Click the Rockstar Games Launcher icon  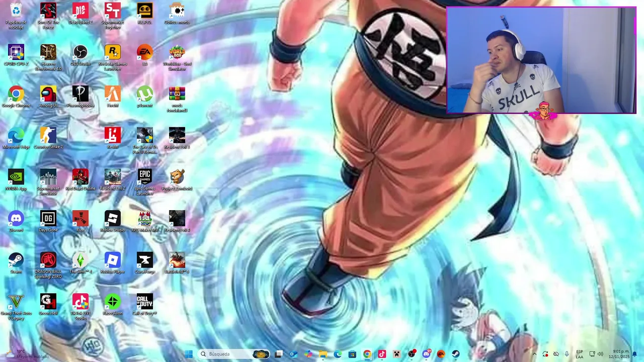click(x=113, y=57)
